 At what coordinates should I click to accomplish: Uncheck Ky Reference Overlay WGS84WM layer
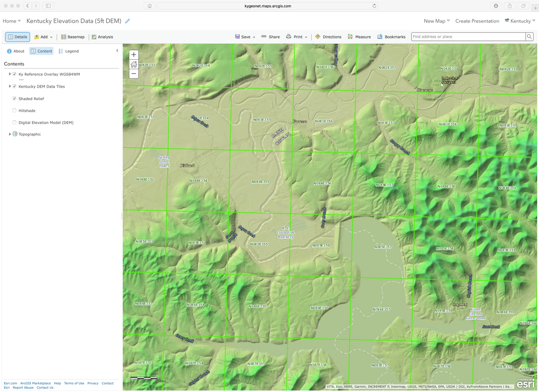(14, 74)
